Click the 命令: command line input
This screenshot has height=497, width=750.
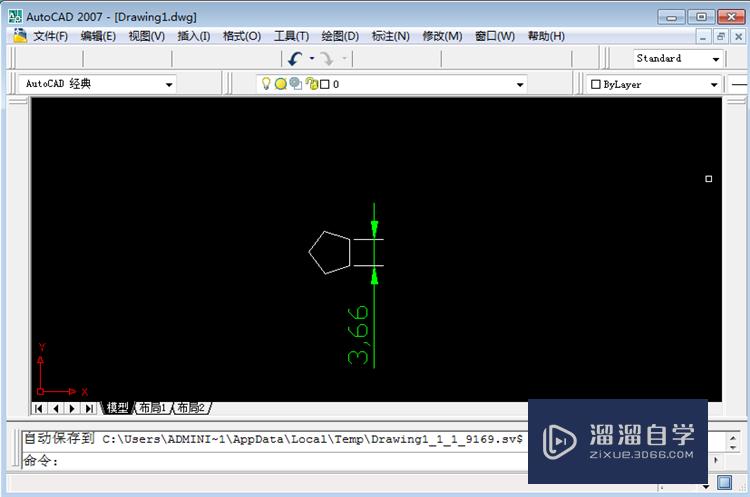click(275, 461)
